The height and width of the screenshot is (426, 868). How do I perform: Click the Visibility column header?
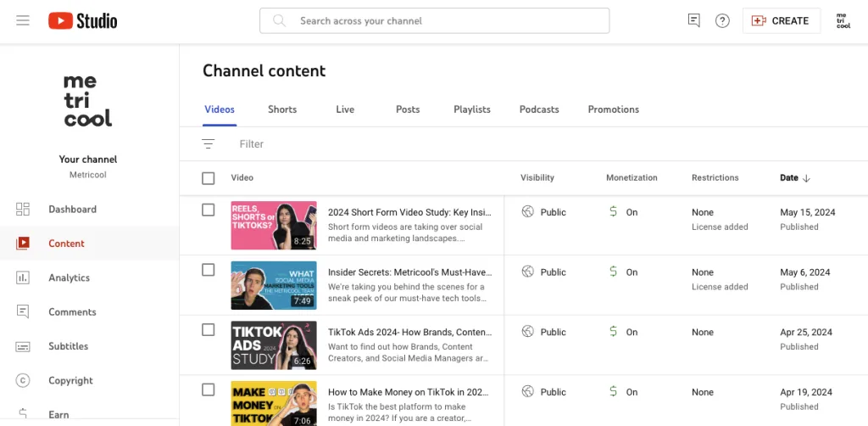coord(537,178)
